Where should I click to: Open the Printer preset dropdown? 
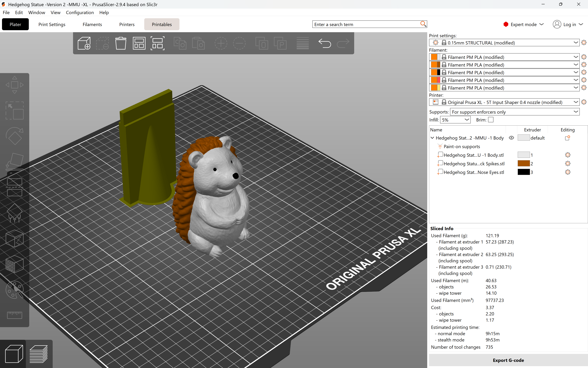click(x=504, y=102)
